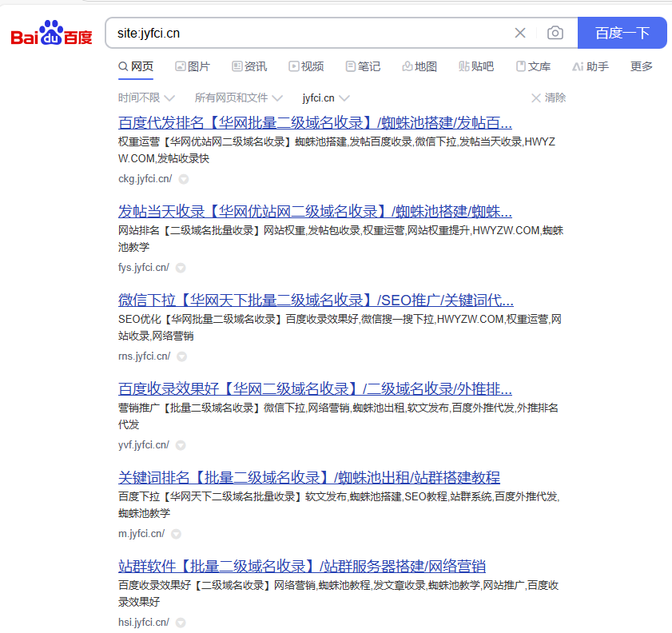Expand the arrow icon beside hsi.jyfci.cn/
Screen dimensions: 672x633
coord(181,623)
